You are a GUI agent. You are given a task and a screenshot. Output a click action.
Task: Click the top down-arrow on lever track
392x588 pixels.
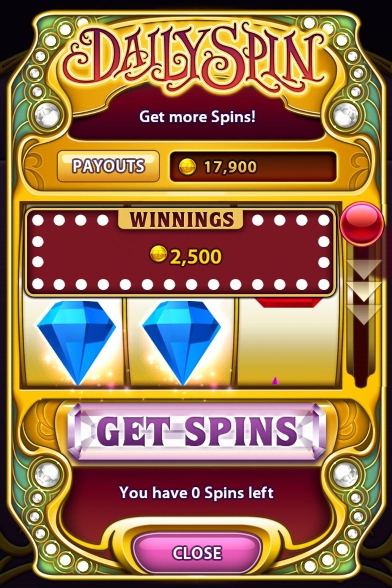(x=363, y=269)
